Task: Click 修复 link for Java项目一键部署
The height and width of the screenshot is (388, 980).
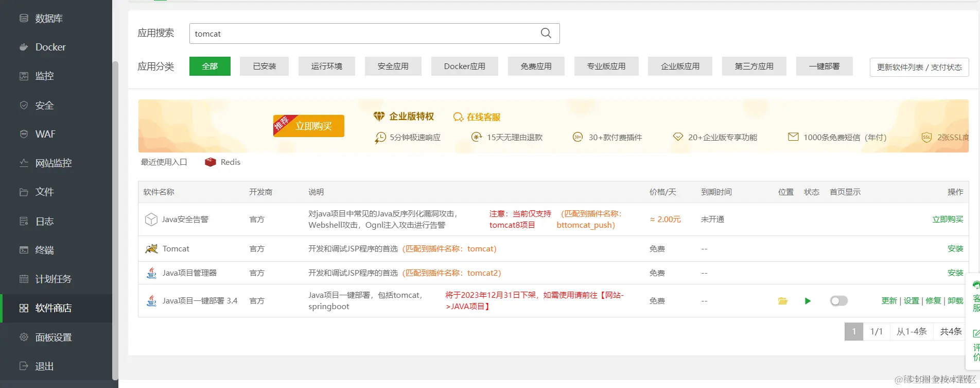Action: click(933, 301)
